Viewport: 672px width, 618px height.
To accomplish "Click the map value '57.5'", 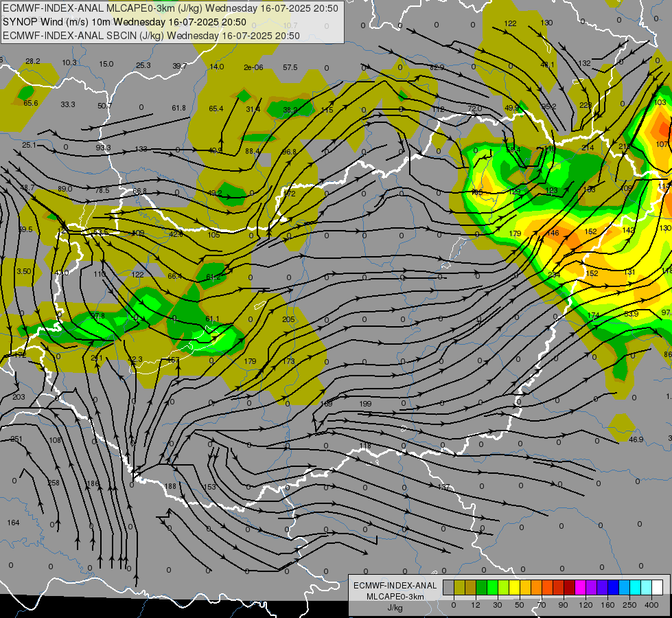I will 290,67.
